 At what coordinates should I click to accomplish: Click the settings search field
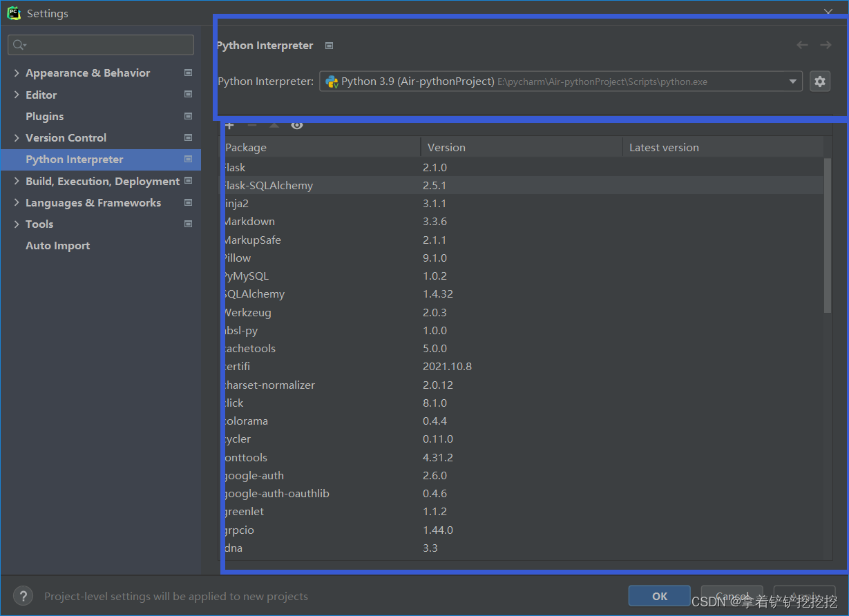pos(101,45)
